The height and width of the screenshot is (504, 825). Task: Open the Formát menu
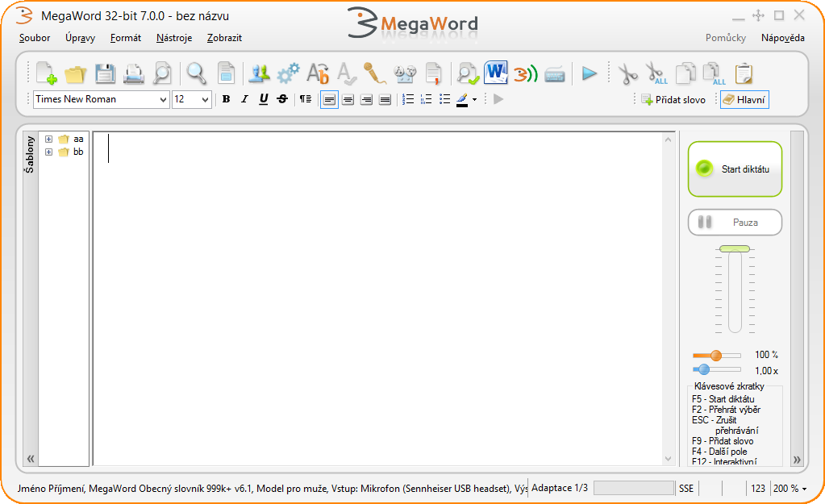(x=125, y=38)
